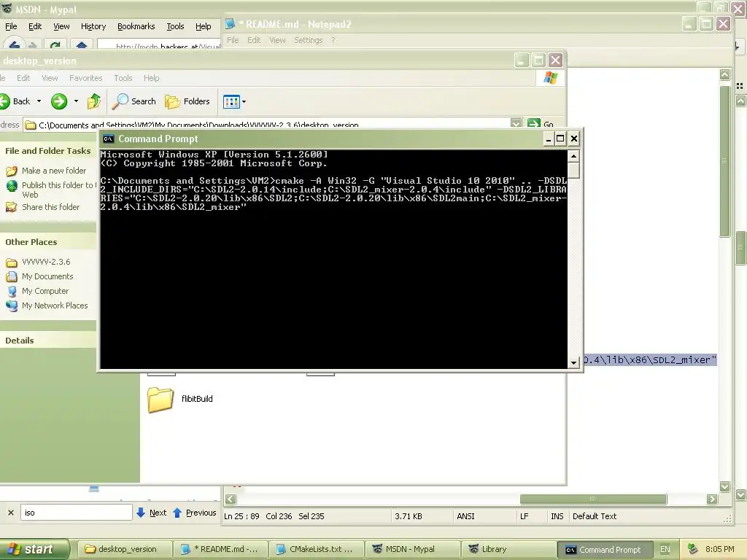The image size is (747, 560).
Task: Switch to CMakeLists.txt taskbar button
Action: point(317,549)
